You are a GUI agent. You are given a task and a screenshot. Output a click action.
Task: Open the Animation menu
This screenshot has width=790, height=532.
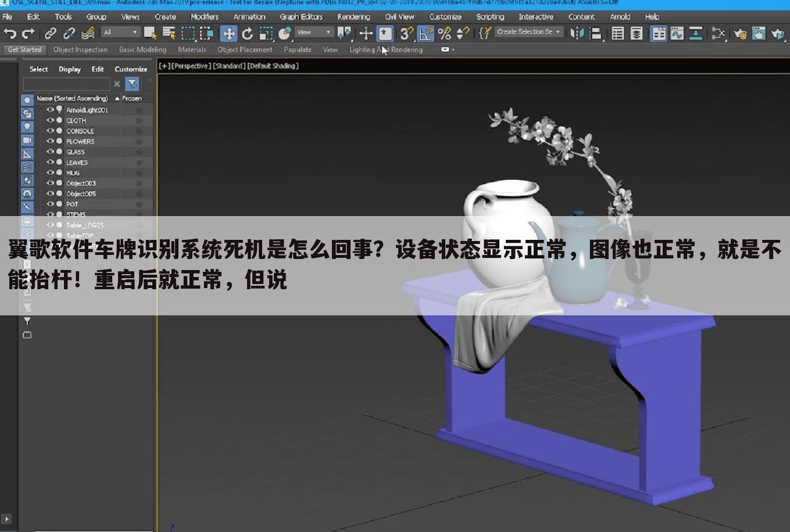coord(249,17)
